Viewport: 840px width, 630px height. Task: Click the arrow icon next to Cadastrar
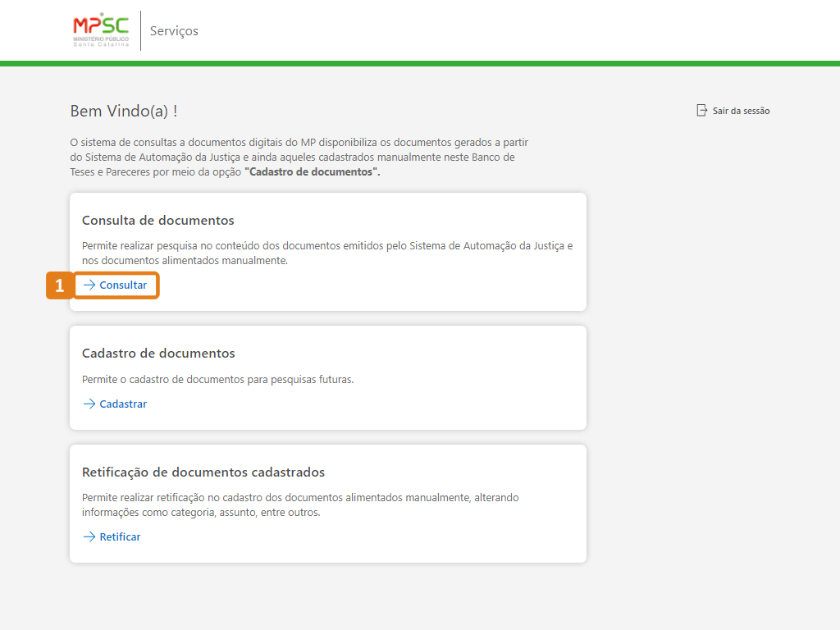89,404
